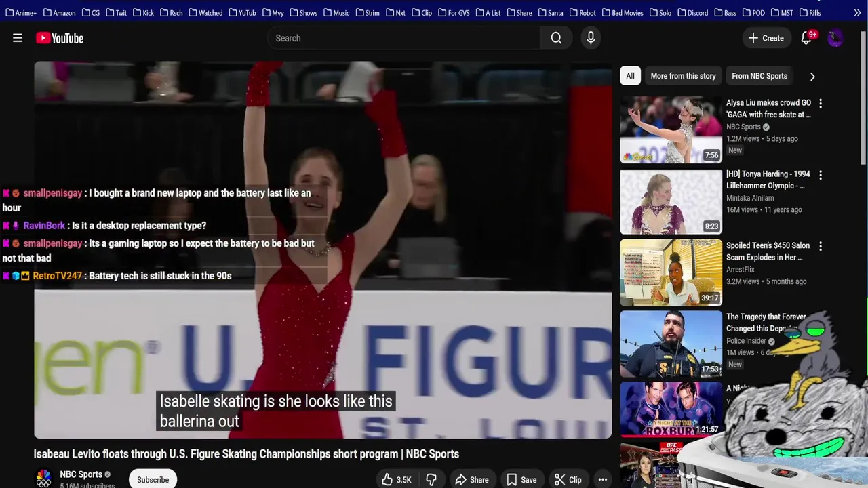Screen dimensions: 868x488
Task: Open the POD bookmark folder
Action: [753, 12]
